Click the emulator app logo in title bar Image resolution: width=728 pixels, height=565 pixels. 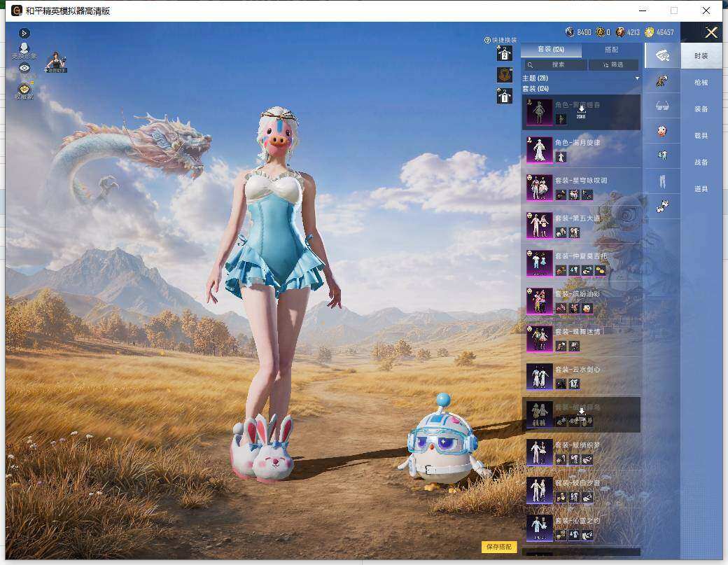point(16,11)
